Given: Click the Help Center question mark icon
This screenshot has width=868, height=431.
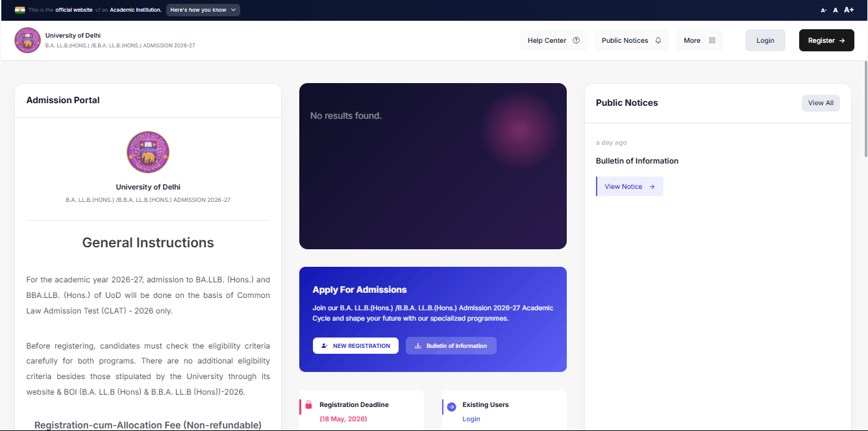Looking at the screenshot, I should pos(576,40).
